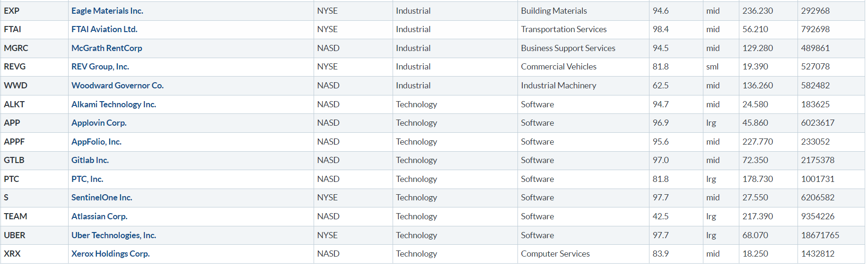Open the FTAI Aviation Ltd. company link
This screenshot has height=267, width=868.
tap(104, 29)
